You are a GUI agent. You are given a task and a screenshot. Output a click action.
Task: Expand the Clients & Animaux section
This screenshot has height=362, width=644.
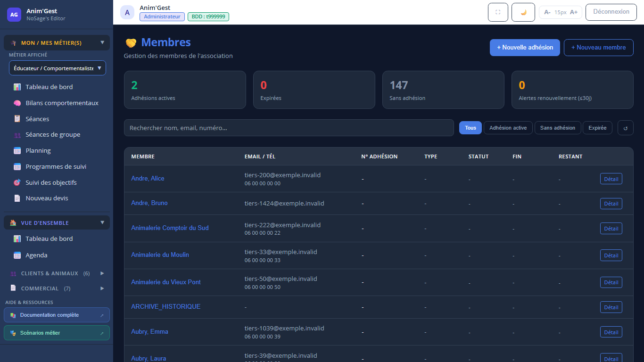click(57, 273)
